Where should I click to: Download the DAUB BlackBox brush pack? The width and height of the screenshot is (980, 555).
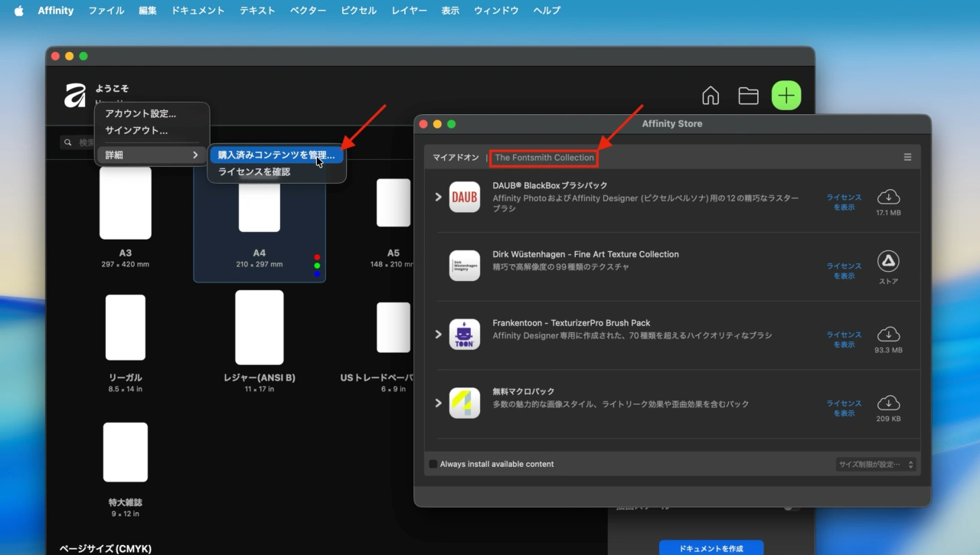[x=888, y=197]
